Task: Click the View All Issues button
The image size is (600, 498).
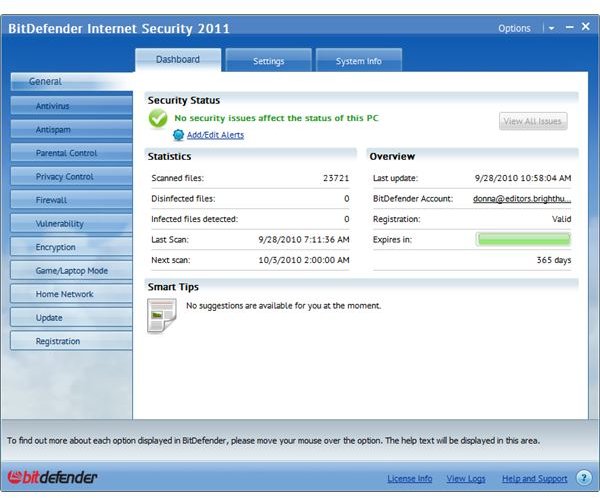Action: [533, 121]
